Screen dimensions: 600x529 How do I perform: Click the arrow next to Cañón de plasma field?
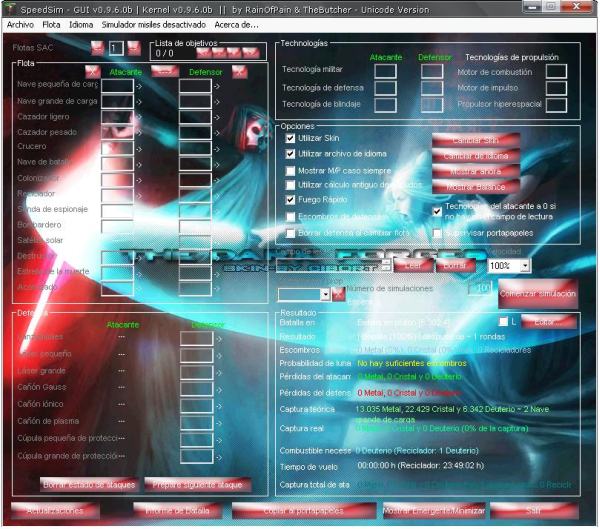(219, 423)
